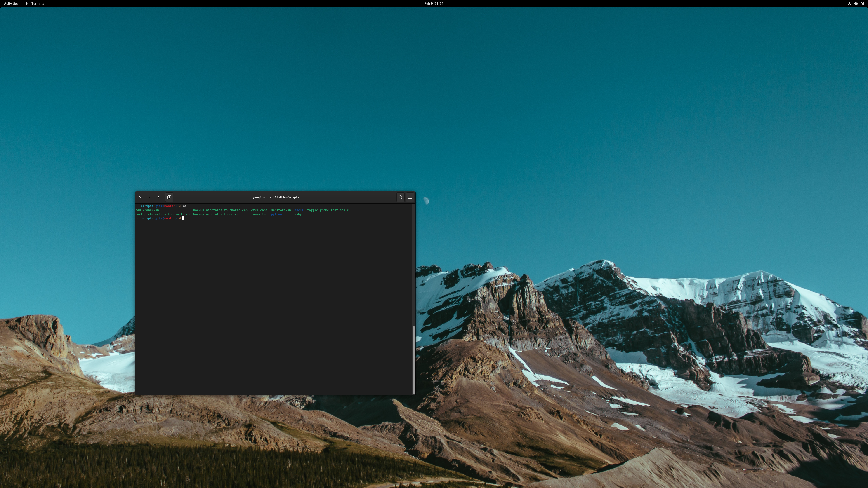Viewport: 868px width, 488px height.
Task: Open the Activities overview
Action: pyautogui.click(x=11, y=4)
